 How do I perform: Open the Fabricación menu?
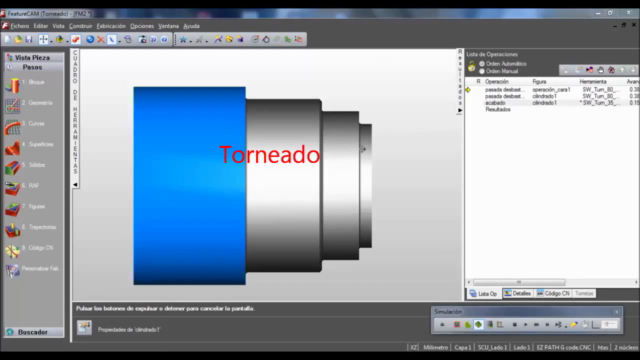111,26
